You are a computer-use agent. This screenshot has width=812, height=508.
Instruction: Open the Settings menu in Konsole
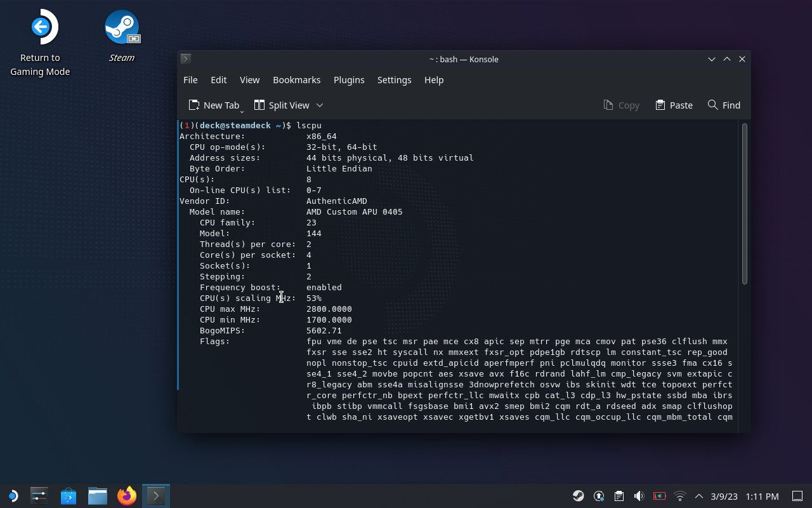(x=394, y=80)
